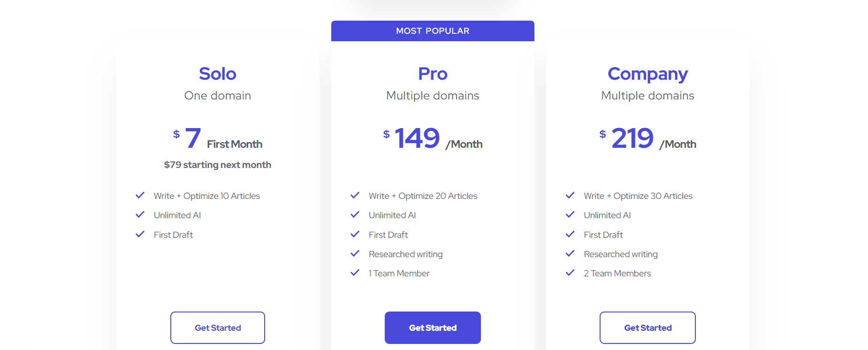Click checkmark beside 1 Team Member
The image size is (868, 350).
[x=355, y=273]
